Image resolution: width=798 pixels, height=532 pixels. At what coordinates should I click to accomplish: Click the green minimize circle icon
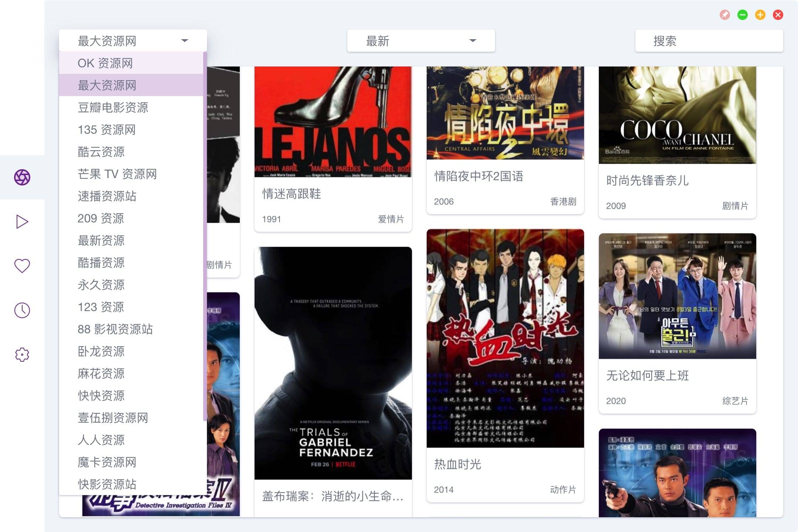743,15
